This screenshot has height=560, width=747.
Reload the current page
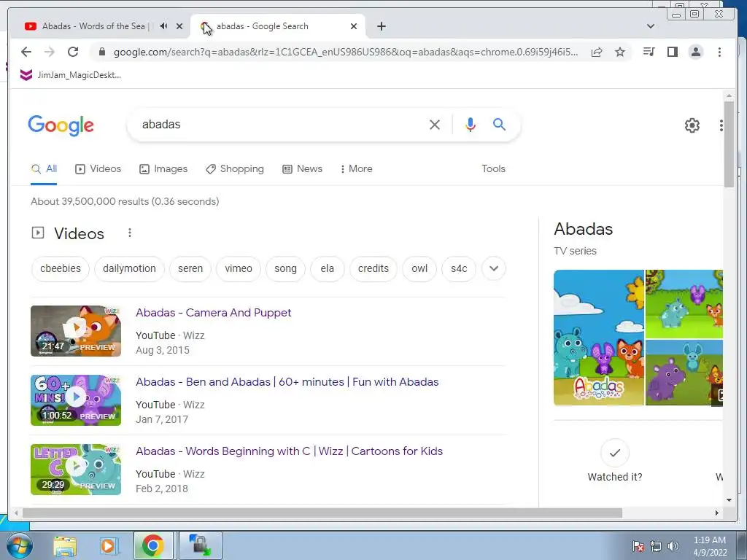coord(73,52)
